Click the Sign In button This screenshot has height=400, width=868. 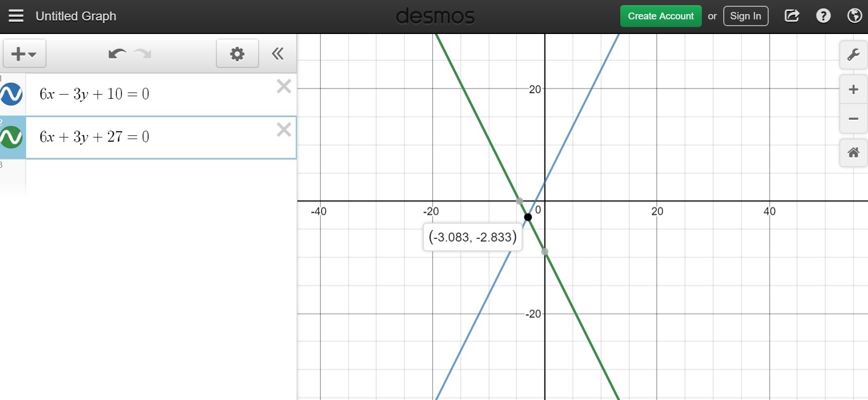745,16
